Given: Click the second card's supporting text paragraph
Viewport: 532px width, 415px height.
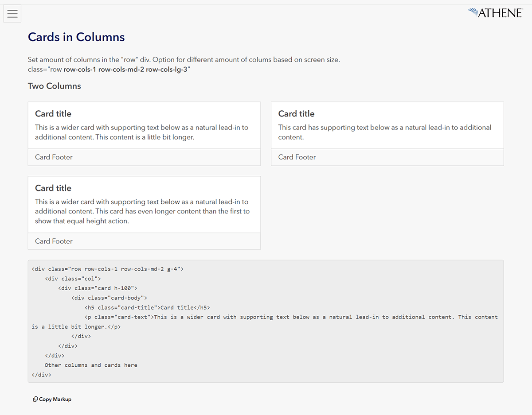Looking at the screenshot, I should click(x=384, y=132).
